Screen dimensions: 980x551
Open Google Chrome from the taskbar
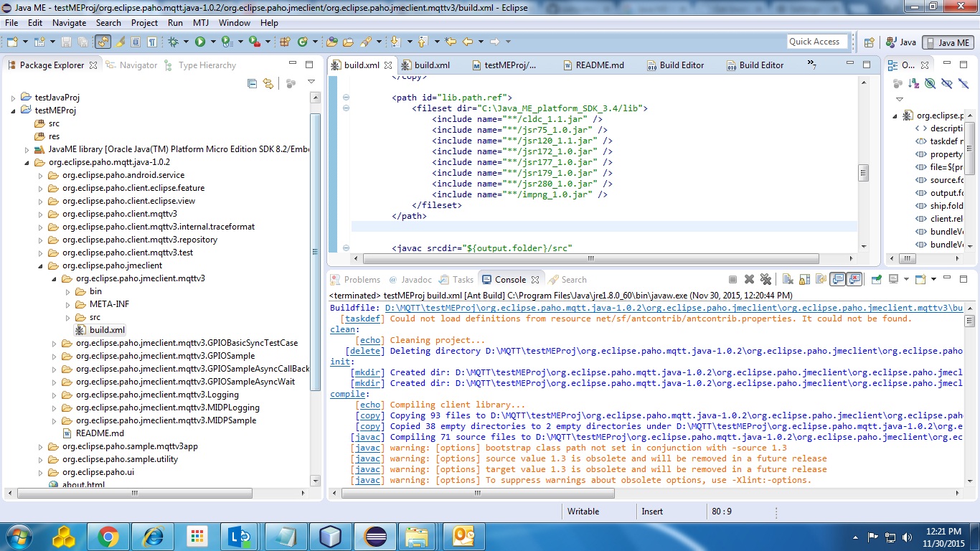pos(108,536)
